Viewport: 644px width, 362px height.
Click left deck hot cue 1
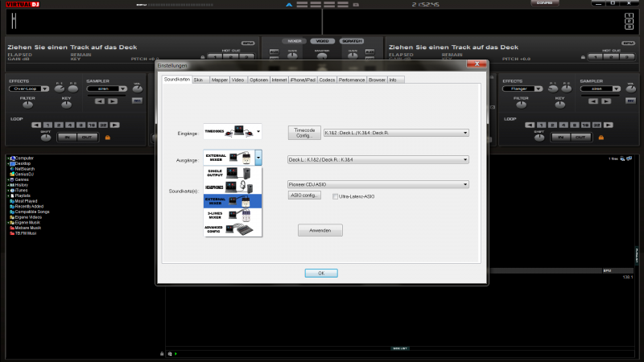215,57
